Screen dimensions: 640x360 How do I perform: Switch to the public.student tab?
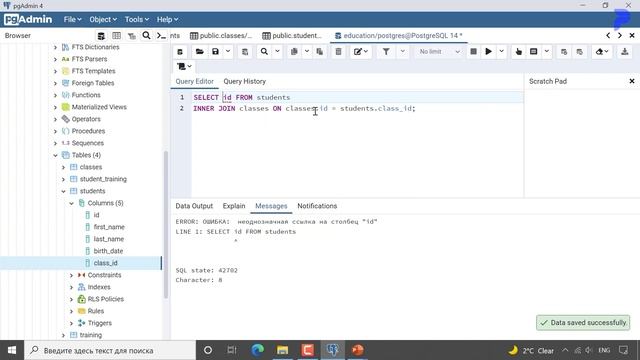click(x=292, y=36)
